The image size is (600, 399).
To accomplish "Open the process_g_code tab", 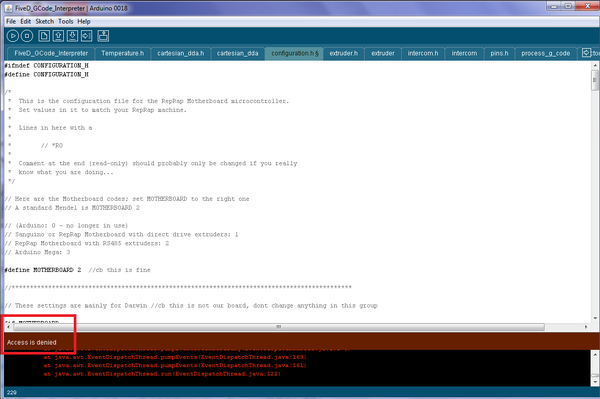I will pyautogui.click(x=546, y=54).
